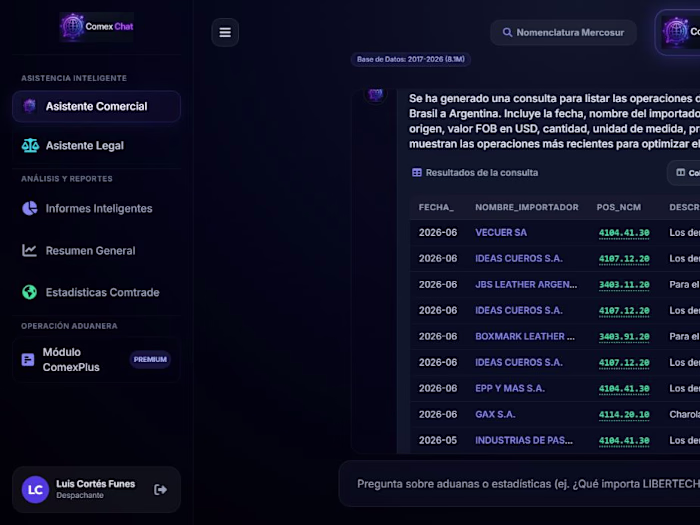Click the Base de Datos 2017-2026 badge
The image size is (700, 525).
coord(411,59)
